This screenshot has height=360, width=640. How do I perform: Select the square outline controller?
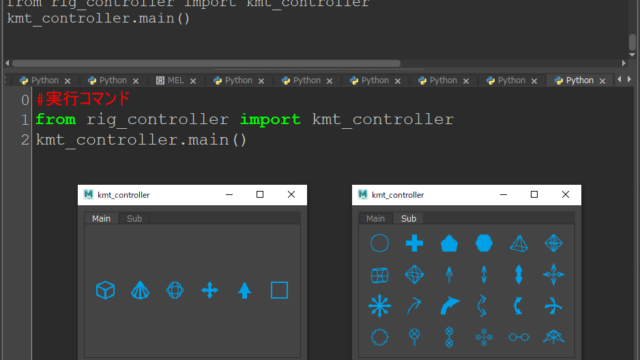(280, 290)
